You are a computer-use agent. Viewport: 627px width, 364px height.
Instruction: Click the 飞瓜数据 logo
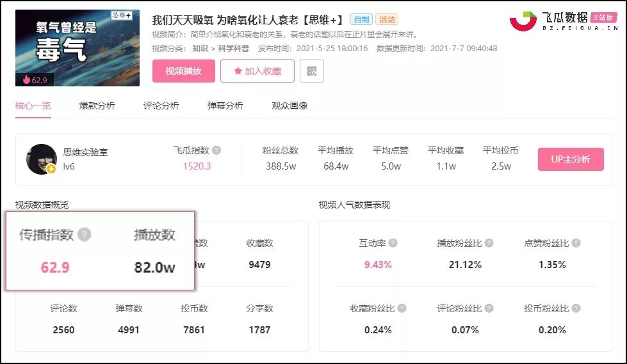point(564,21)
